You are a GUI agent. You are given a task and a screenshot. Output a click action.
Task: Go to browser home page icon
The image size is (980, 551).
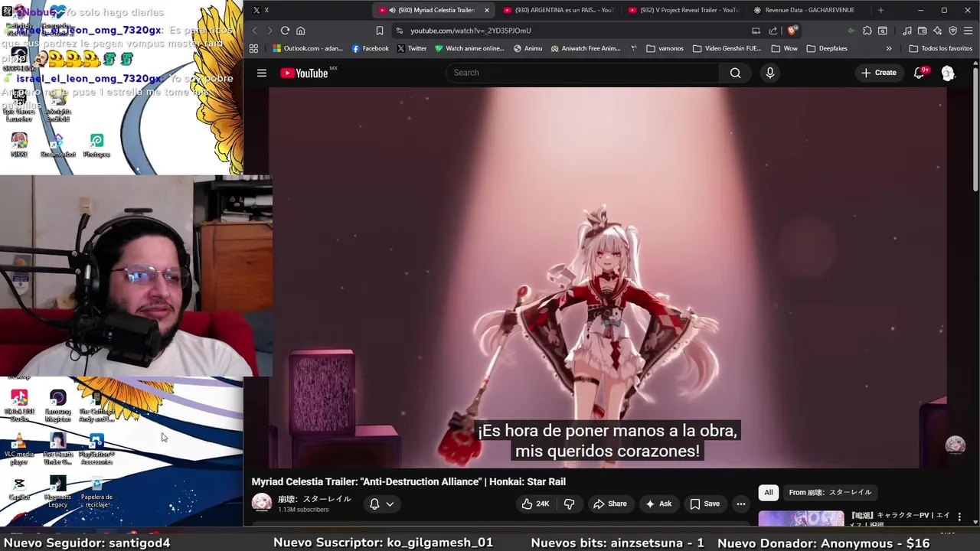pos(301,31)
